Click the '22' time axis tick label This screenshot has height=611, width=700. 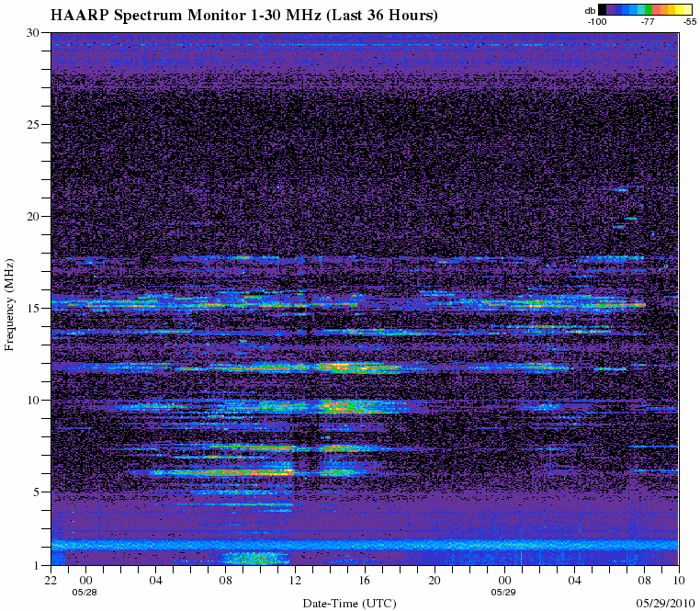(51, 580)
